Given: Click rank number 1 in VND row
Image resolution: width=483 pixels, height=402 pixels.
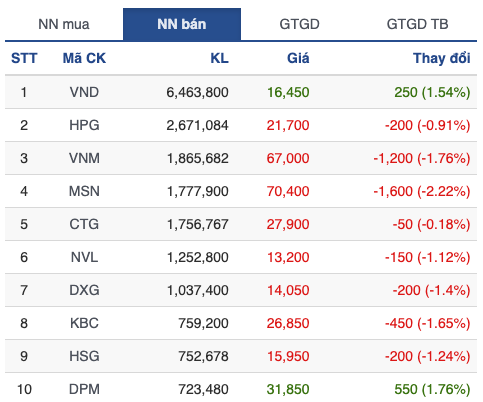Looking at the screenshot, I should pos(24,92).
